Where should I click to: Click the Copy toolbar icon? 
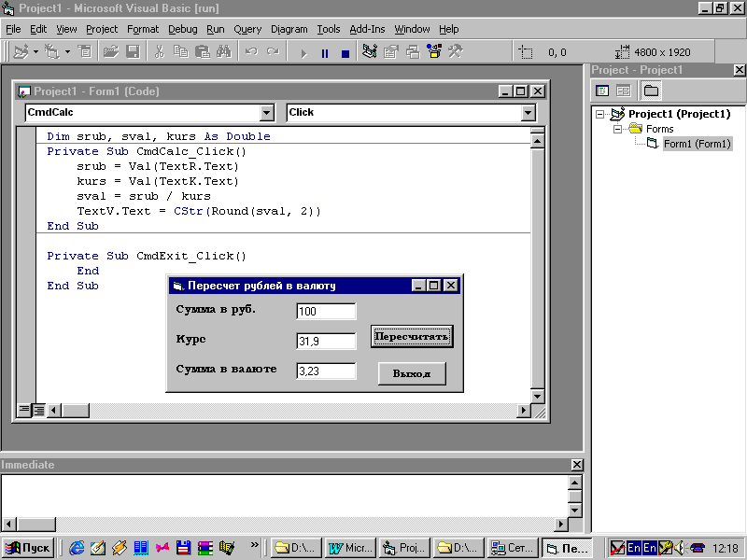(180, 51)
